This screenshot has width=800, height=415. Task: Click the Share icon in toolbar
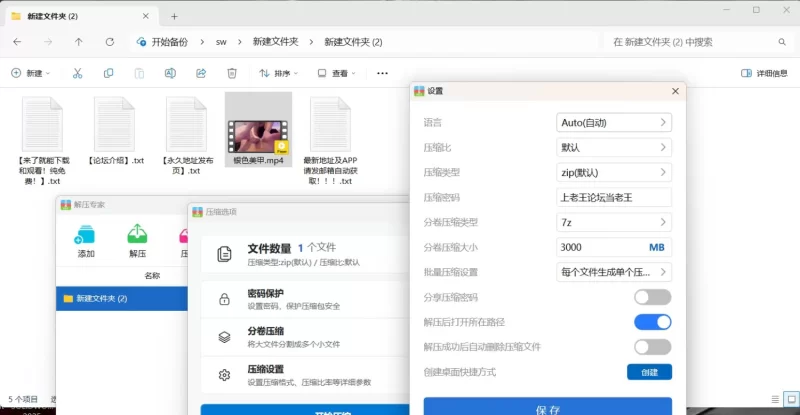(201, 74)
